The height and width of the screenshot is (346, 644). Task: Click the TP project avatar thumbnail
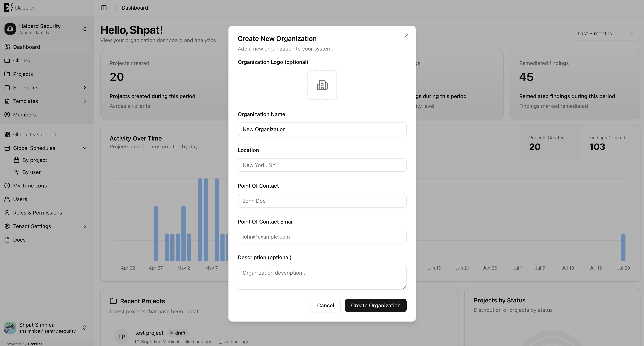point(122,337)
